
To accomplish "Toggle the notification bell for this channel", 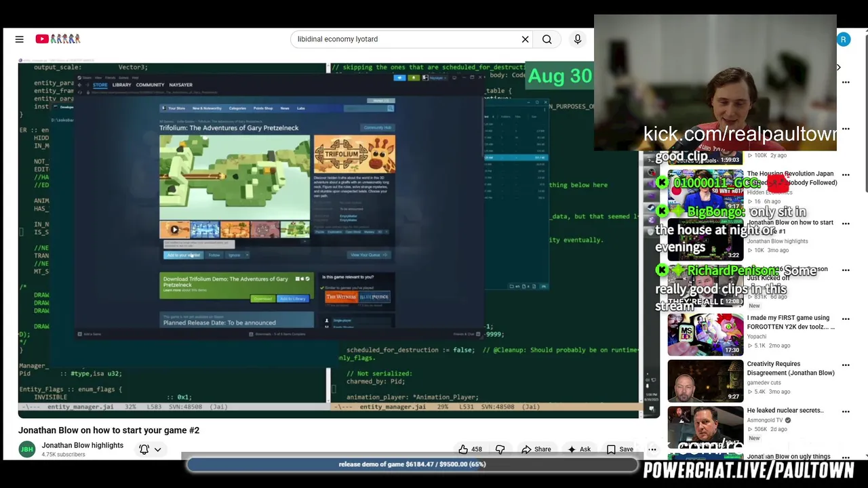I will pos(144,449).
